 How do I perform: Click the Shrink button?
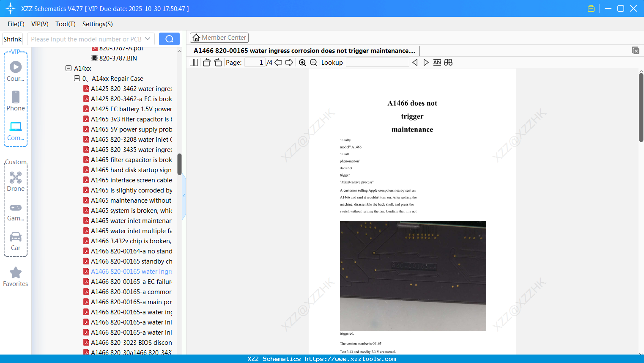click(x=13, y=39)
